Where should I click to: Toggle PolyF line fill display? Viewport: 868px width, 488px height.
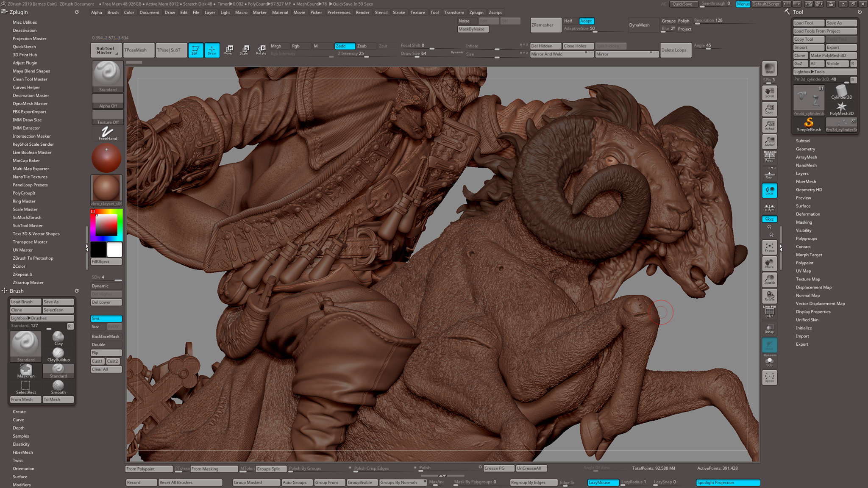coord(769,312)
